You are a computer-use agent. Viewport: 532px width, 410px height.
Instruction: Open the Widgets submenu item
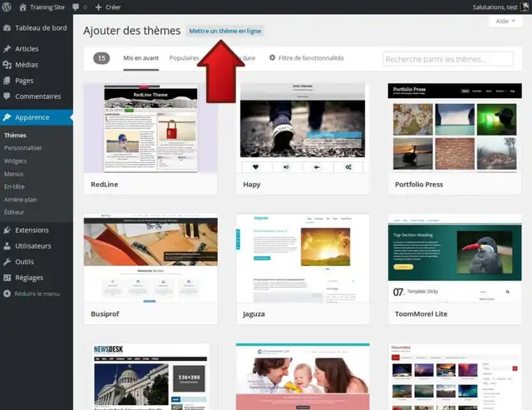[x=15, y=161]
